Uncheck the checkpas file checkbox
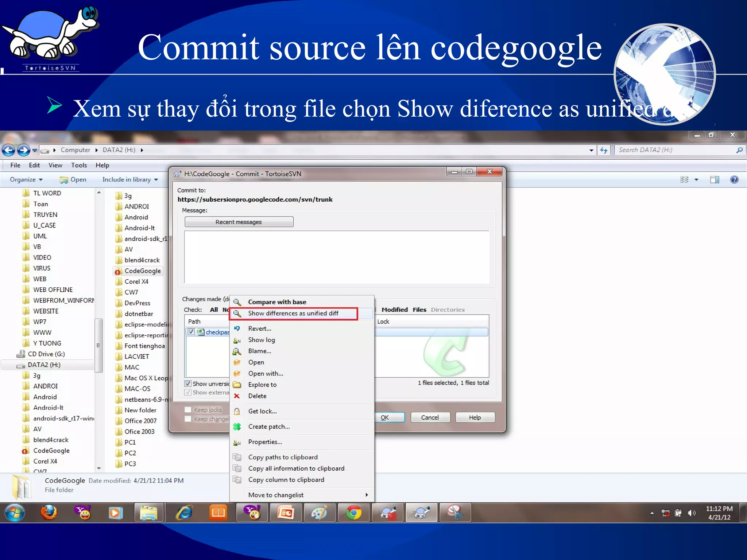Image resolution: width=747 pixels, height=560 pixels. pos(191,332)
